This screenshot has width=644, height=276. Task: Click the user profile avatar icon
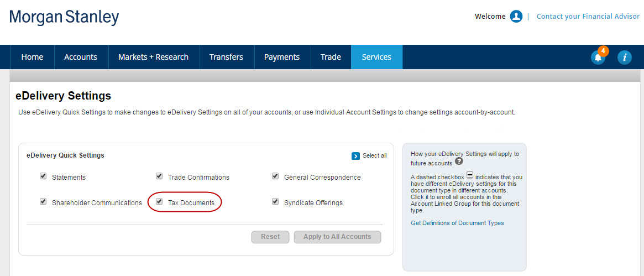[x=516, y=17]
